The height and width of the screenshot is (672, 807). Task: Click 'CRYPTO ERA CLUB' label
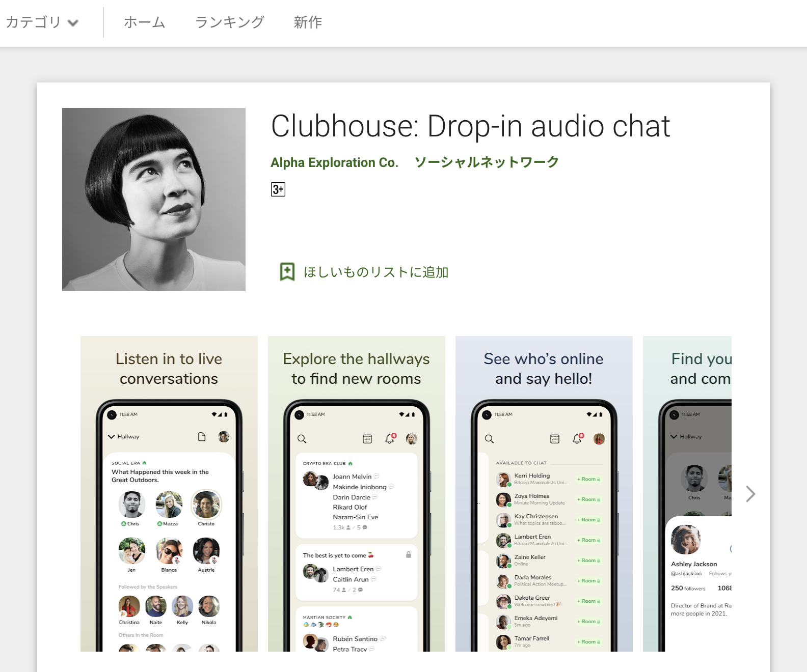pos(325,464)
